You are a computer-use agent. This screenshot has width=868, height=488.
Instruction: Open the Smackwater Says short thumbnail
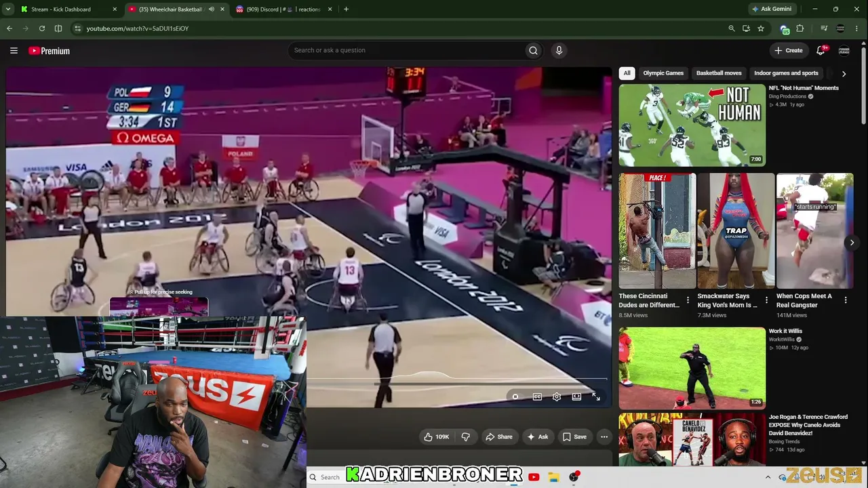click(x=736, y=231)
